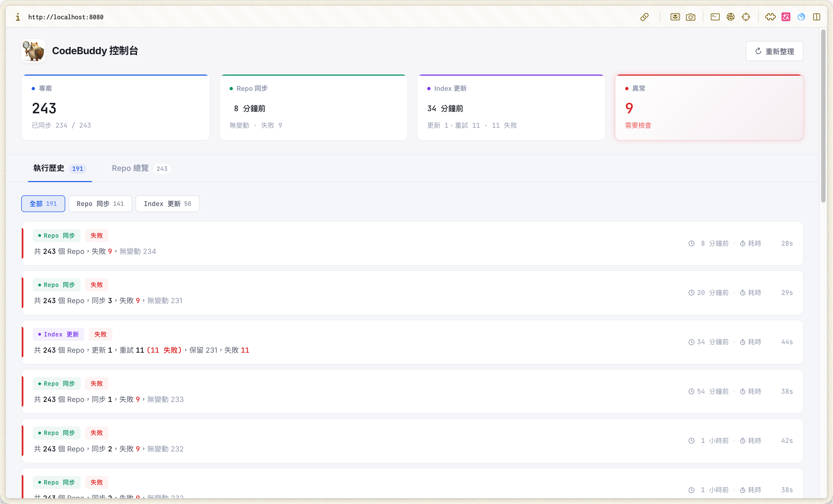Screen dimensions: 833x504
Task: Expand the first failed Repo 同步 entry
Action: (412, 243)
